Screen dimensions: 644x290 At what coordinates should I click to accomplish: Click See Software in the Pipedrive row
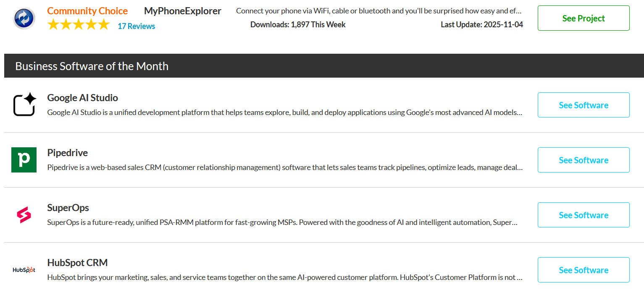pyautogui.click(x=583, y=160)
